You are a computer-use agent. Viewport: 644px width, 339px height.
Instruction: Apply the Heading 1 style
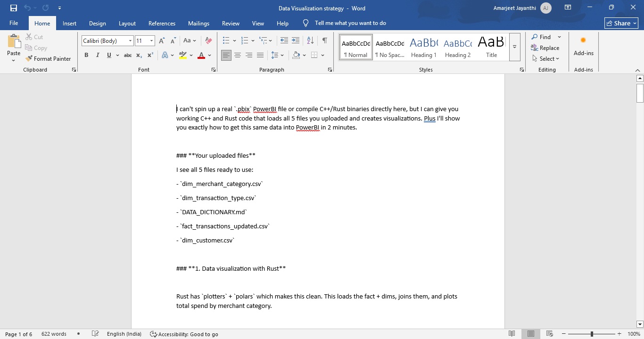pyautogui.click(x=424, y=47)
